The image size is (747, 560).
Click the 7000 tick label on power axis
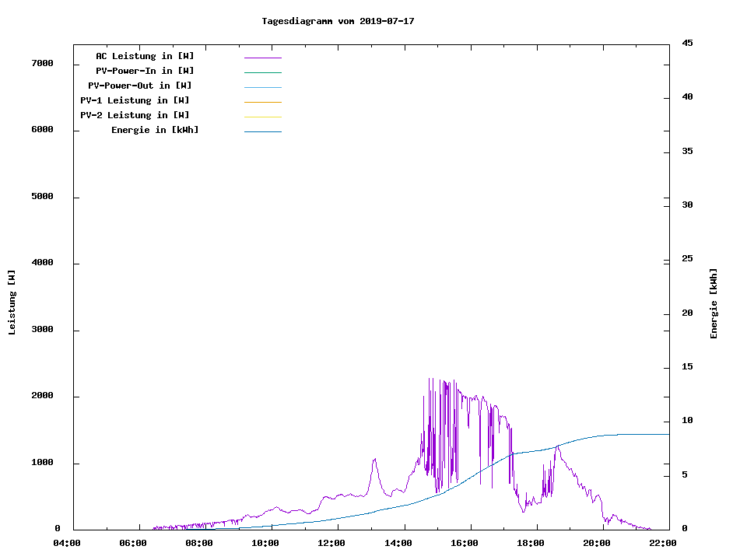click(42, 64)
